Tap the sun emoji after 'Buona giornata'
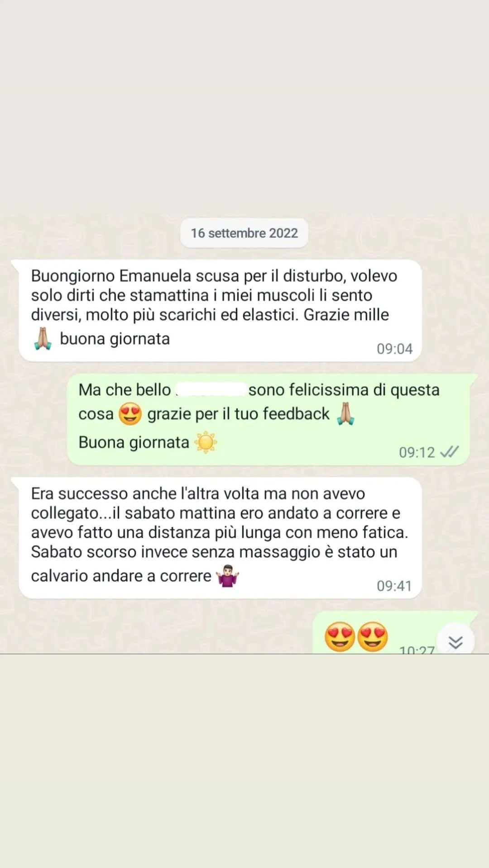489x868 pixels. [x=206, y=442]
